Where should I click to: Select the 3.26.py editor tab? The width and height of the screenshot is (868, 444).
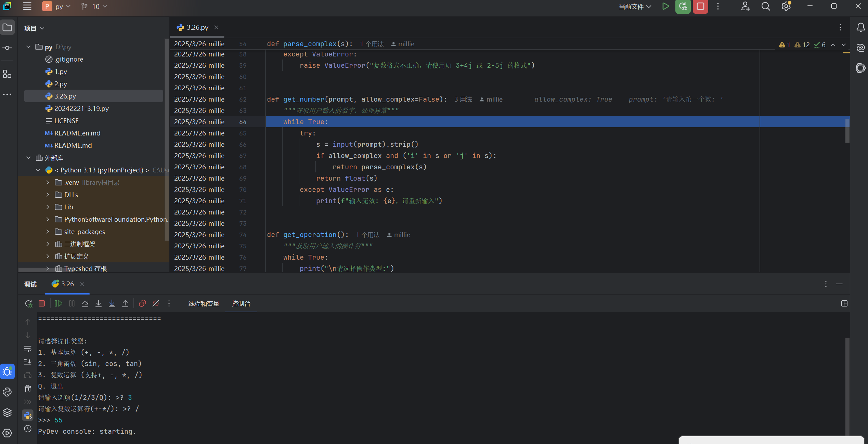[197, 27]
